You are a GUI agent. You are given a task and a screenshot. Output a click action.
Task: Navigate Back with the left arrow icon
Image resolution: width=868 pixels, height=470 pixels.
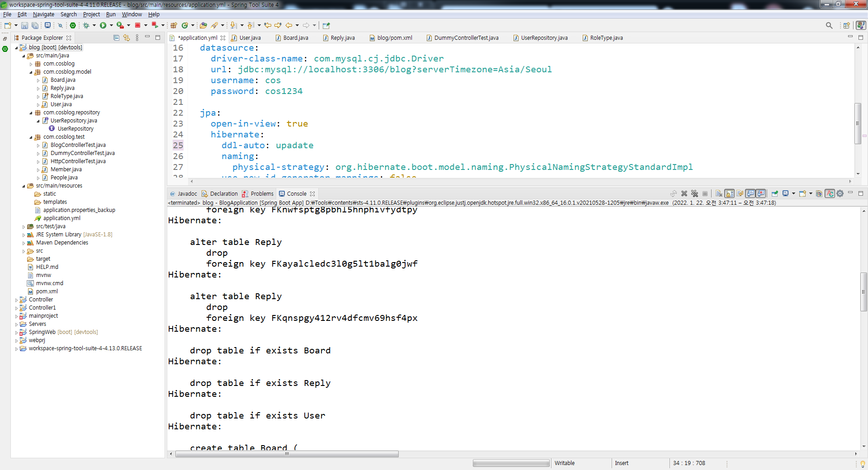[x=289, y=25]
